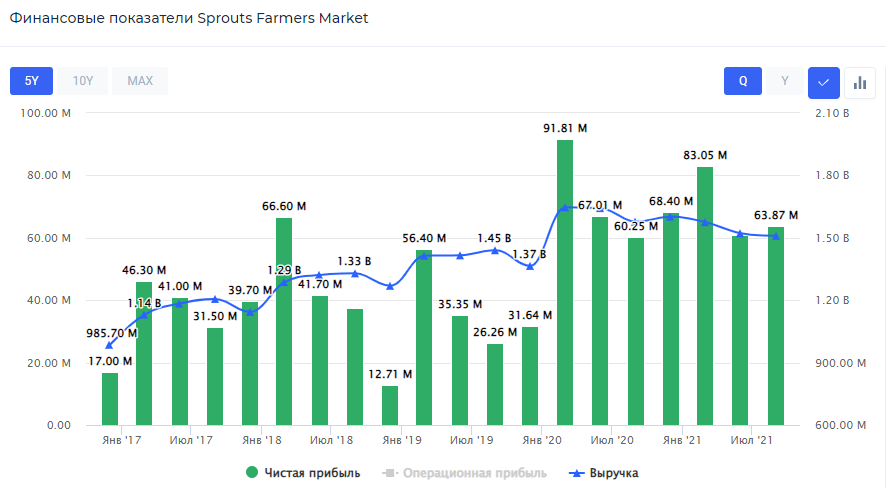Switch to yearly data with Y
The width and height of the screenshot is (886, 488).
pyautogui.click(x=785, y=81)
